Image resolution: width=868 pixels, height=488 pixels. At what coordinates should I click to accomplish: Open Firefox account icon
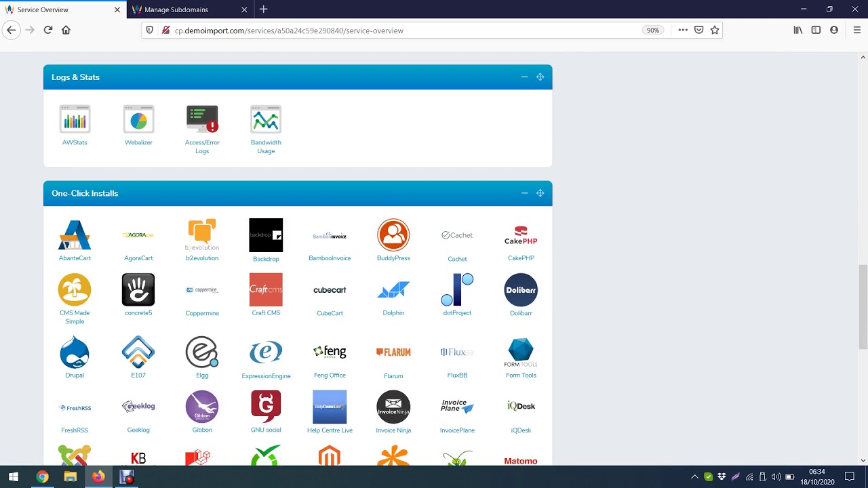834,30
